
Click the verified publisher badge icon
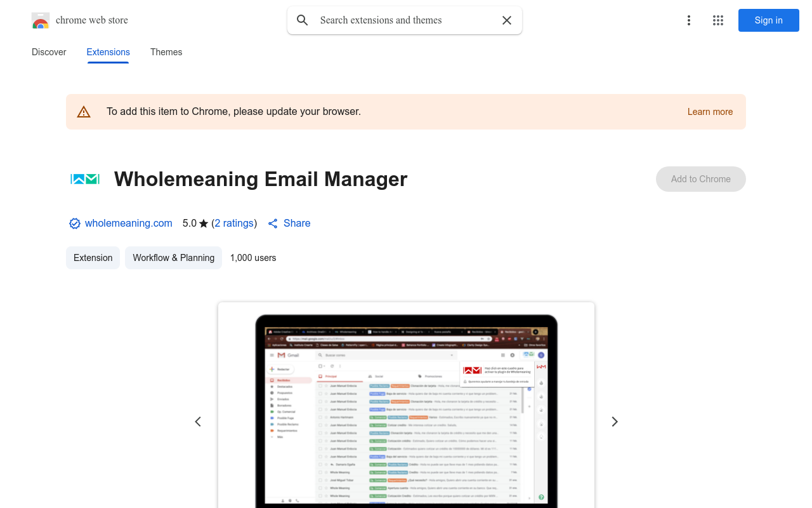click(75, 224)
